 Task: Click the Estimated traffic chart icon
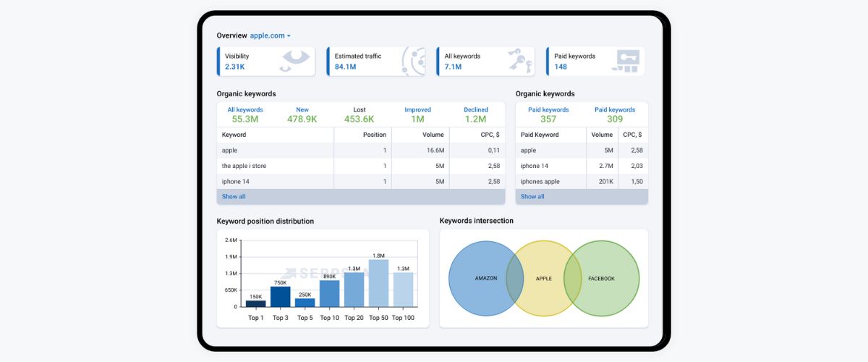point(413,61)
